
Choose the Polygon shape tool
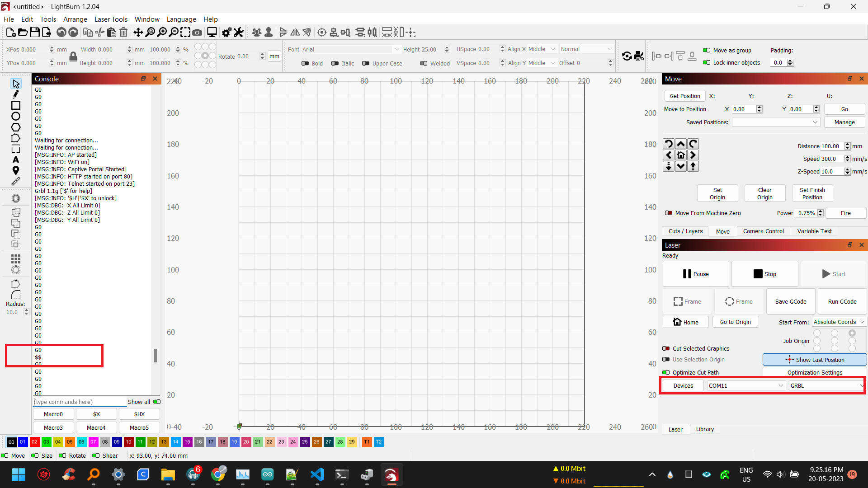[x=16, y=127]
